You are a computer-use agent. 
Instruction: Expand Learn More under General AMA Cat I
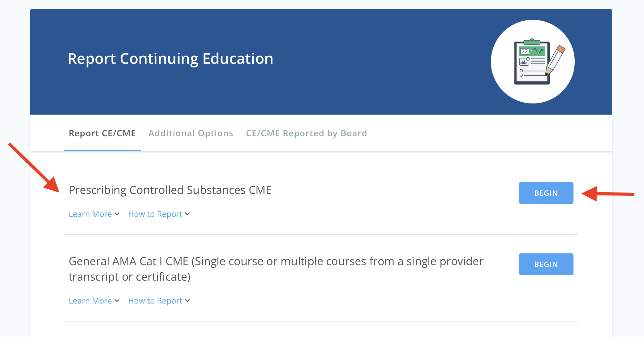[90, 301]
